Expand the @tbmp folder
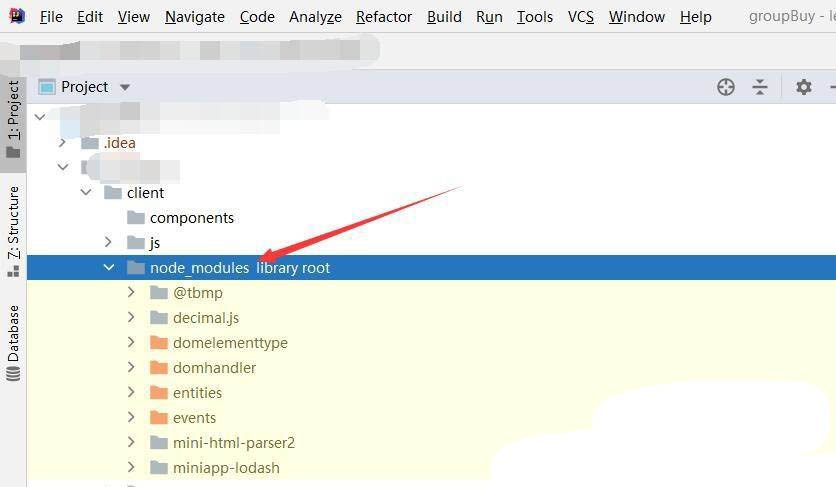 pos(131,293)
